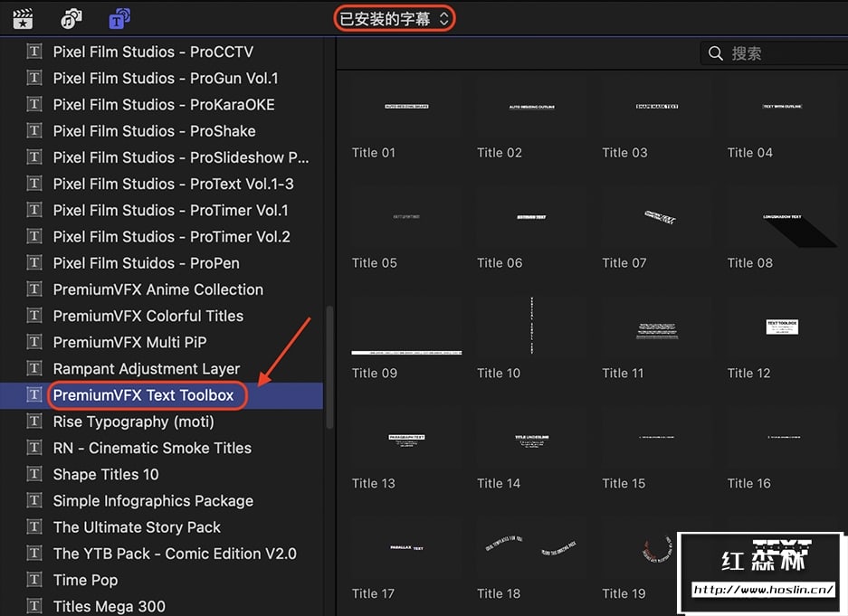Viewport: 848px width, 616px height.
Task: Click the search field
Action: [x=775, y=53]
